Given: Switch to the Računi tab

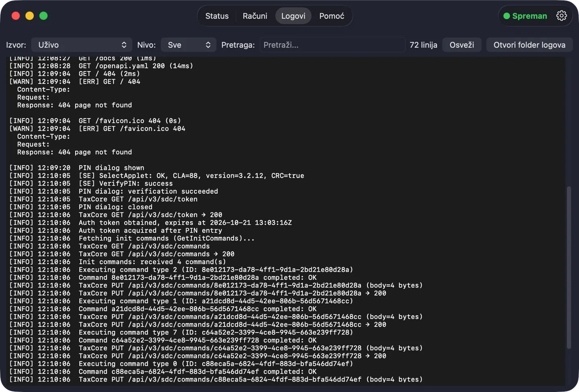Looking at the screenshot, I should pyautogui.click(x=255, y=16).
